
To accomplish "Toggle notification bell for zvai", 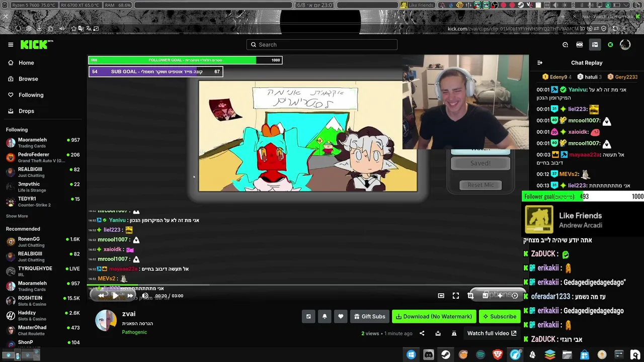I will pyautogui.click(x=325, y=316).
